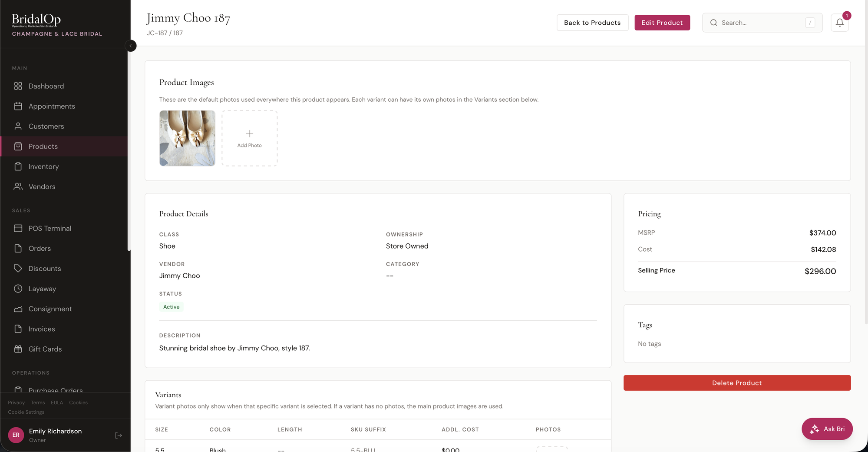Open Vendors page
Image resolution: width=868 pixels, height=452 pixels.
click(64, 186)
